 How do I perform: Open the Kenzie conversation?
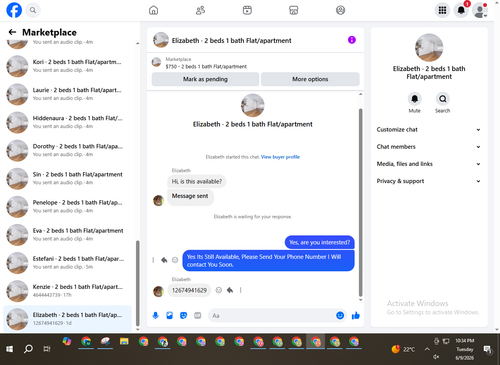tap(68, 291)
